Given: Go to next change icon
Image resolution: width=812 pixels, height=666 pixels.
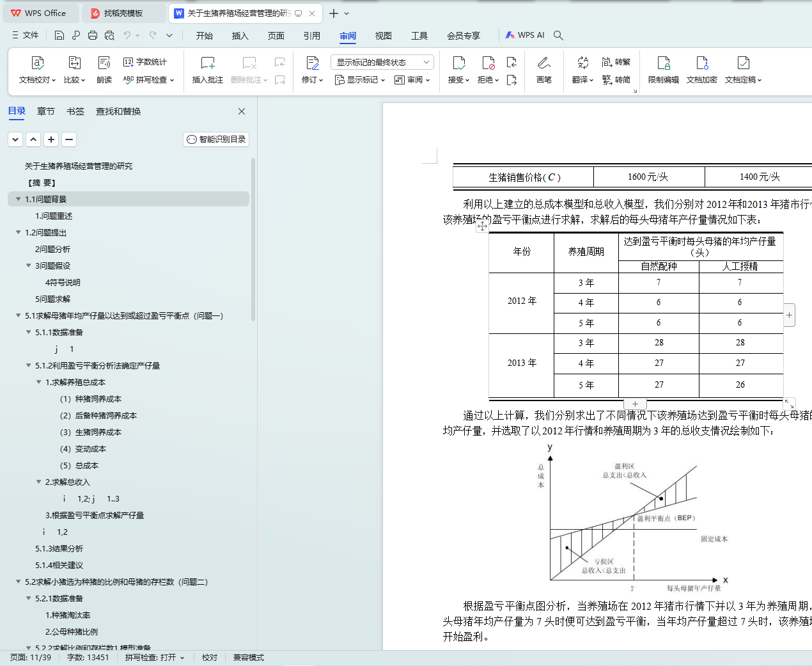Looking at the screenshot, I should pos(511,80).
